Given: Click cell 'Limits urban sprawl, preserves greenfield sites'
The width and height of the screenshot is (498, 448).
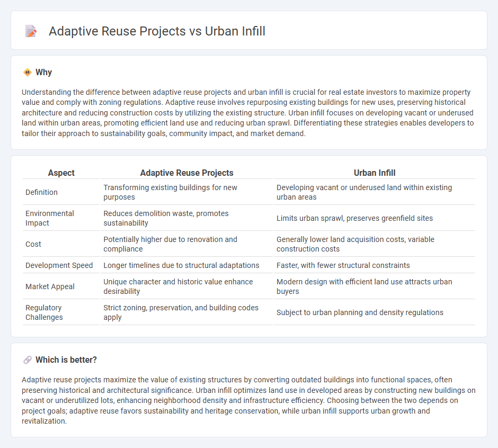Looking at the screenshot, I should tap(375, 218).
